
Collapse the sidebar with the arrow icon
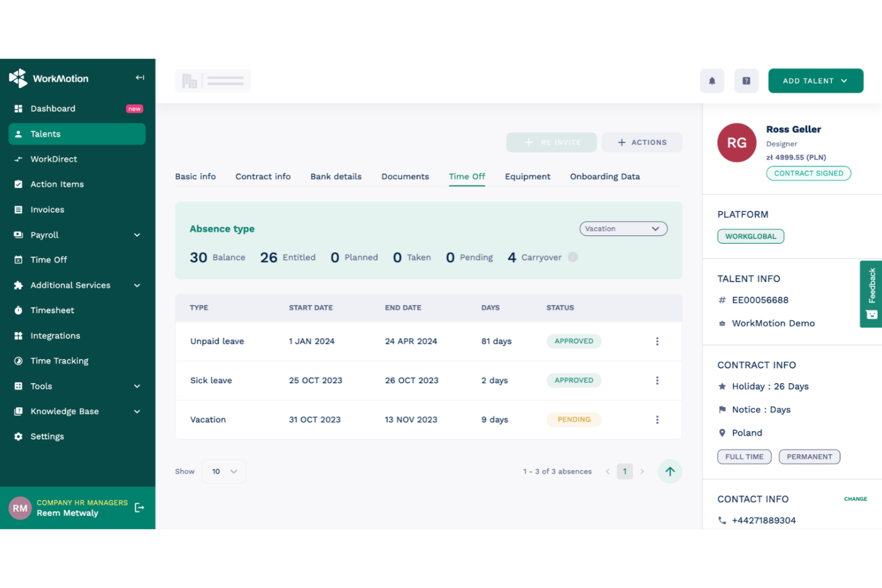[139, 77]
